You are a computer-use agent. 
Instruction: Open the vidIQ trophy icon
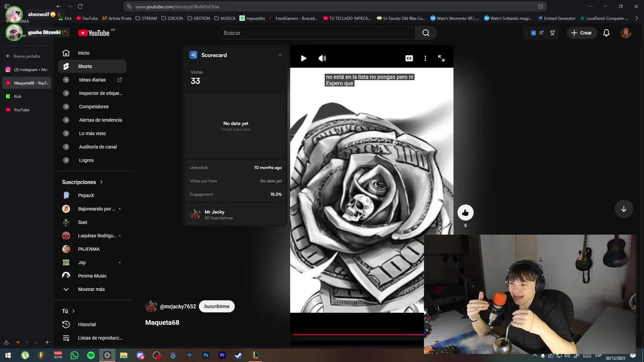[552, 33]
